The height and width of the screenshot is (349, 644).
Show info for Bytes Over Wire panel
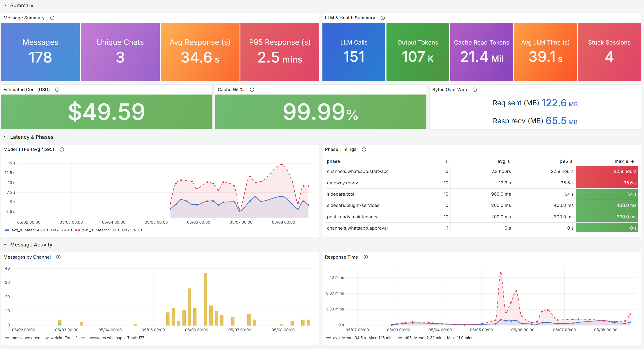(x=475, y=89)
